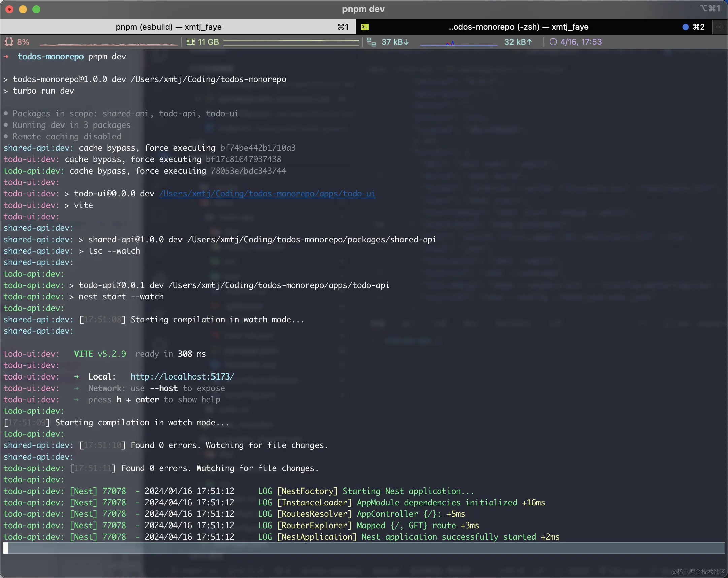Click the 'Remote caching disabled' line
This screenshot has height=578, width=728.
coord(62,136)
